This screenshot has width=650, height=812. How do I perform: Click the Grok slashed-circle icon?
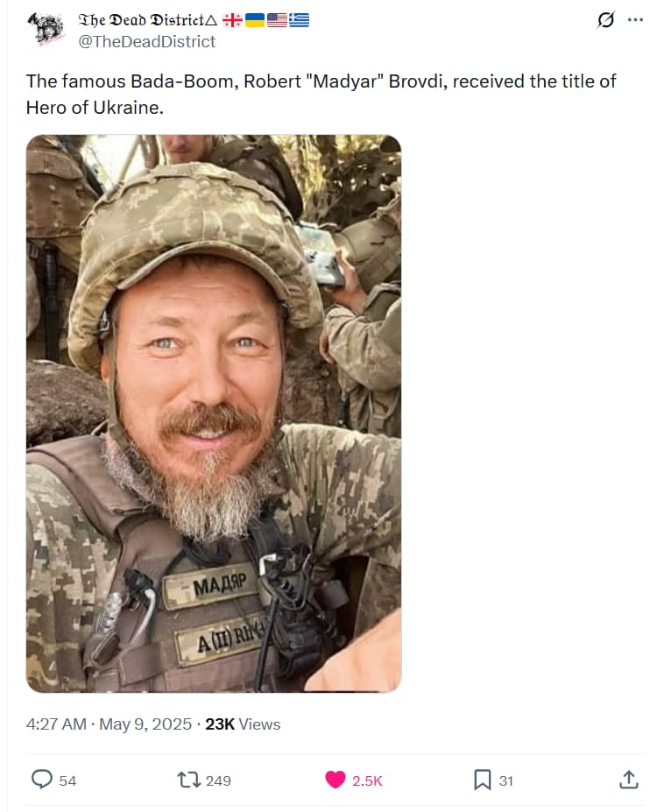[x=605, y=20]
